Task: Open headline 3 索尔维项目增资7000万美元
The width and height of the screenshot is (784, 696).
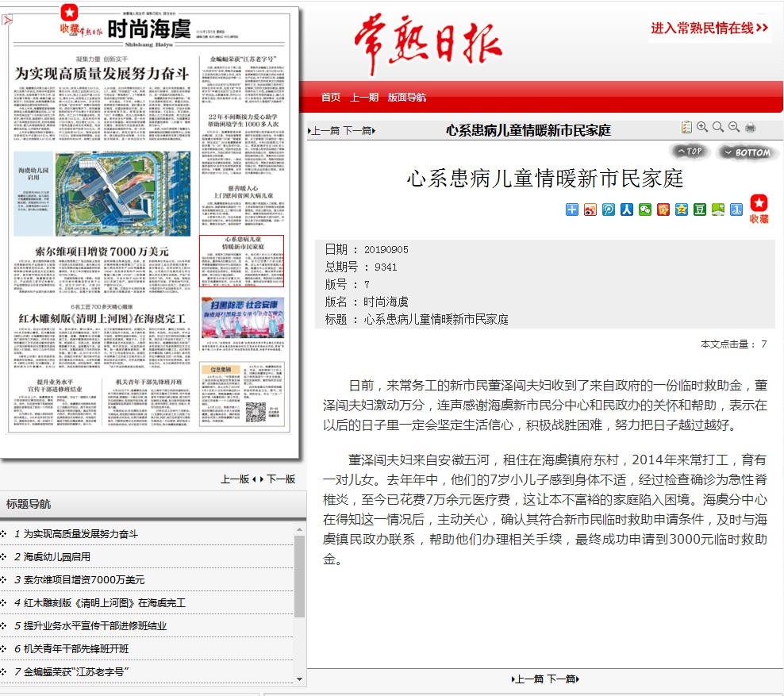Action: click(x=84, y=580)
